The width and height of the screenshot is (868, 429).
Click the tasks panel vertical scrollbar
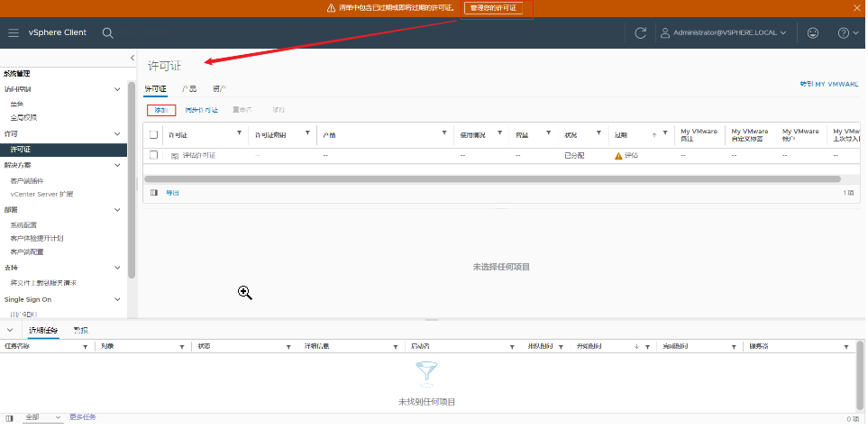[x=860, y=376]
